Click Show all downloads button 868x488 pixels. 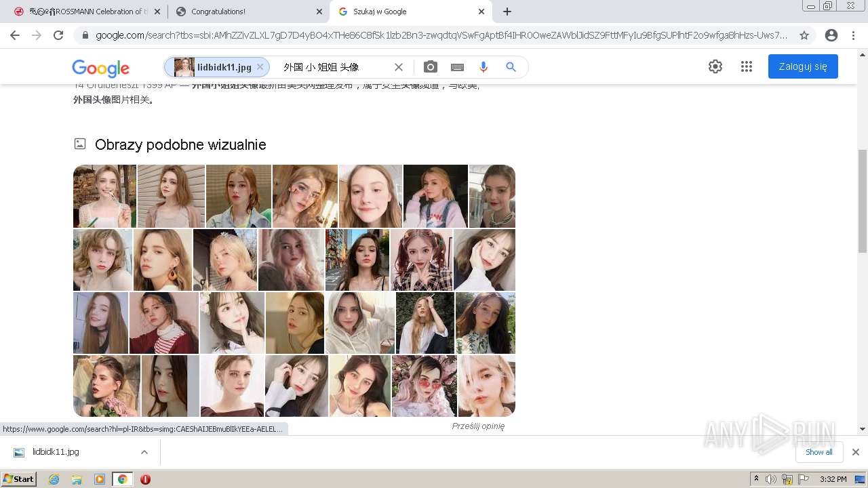point(818,452)
